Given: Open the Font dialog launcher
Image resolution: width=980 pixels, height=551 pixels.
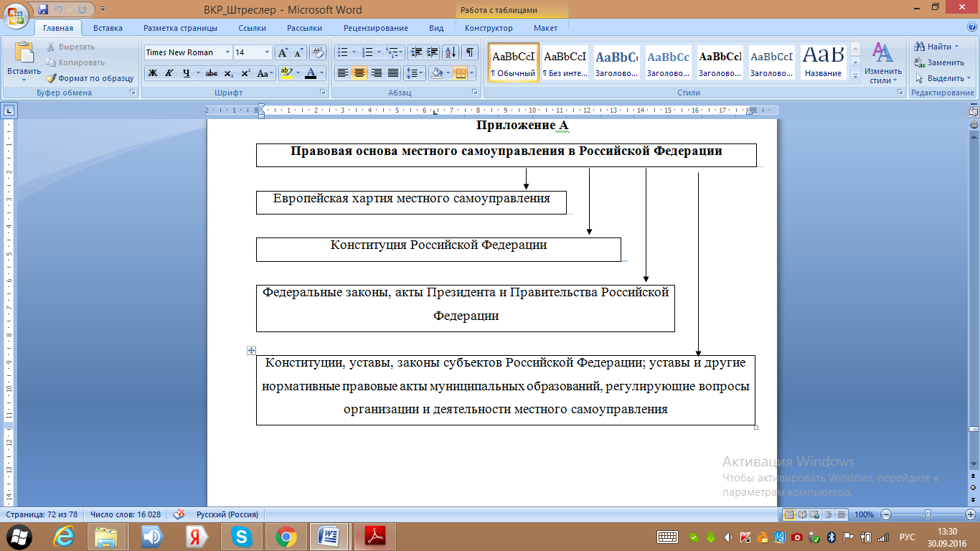Looking at the screenshot, I should point(324,93).
